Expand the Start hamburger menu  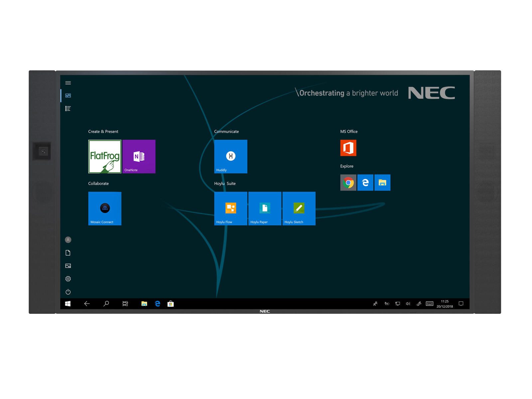68,83
